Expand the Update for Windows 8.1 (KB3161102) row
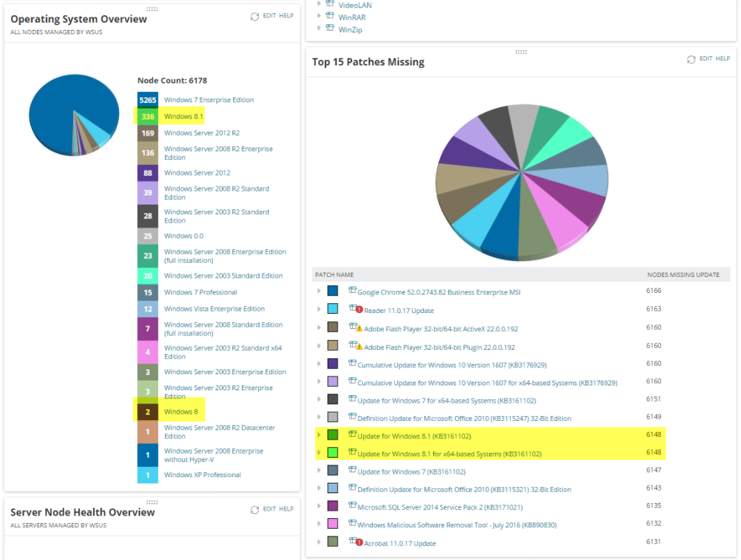 point(319,435)
